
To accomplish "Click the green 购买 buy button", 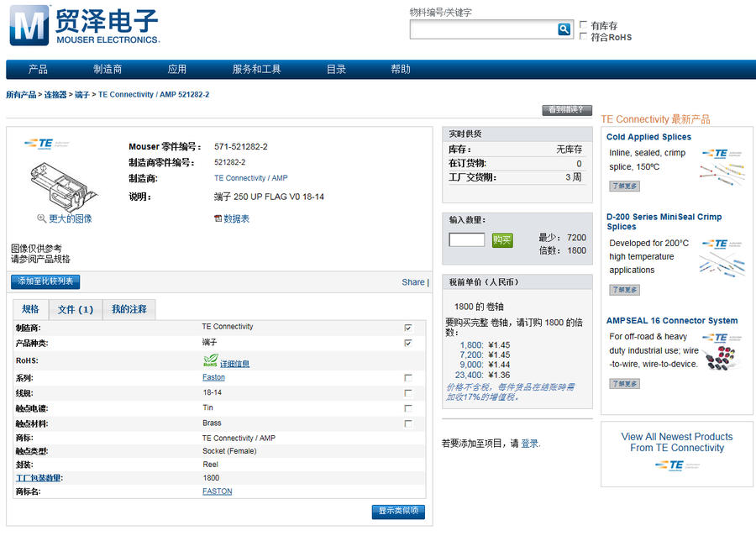I will [502, 240].
